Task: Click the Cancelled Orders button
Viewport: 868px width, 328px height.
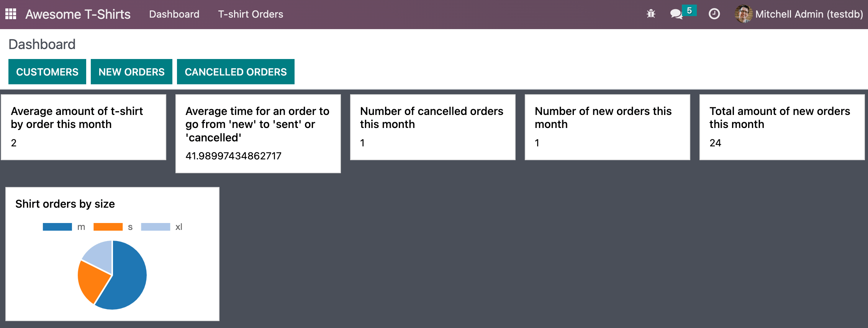Action: 236,72
